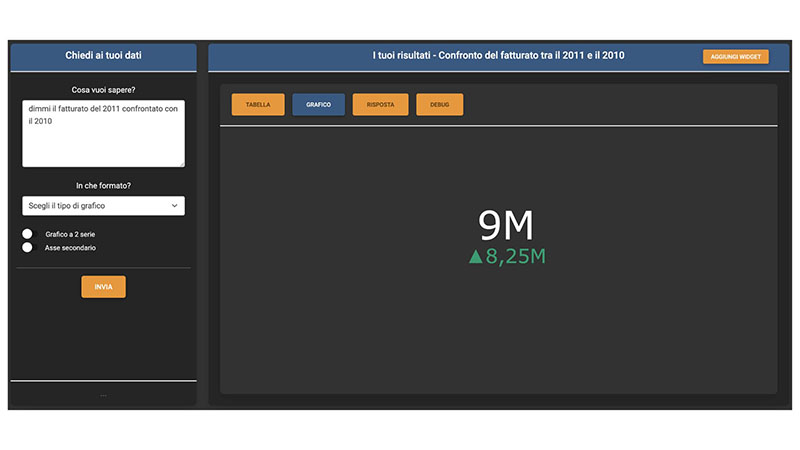Expand the 'Scegli il tipo di grafico' dropdown
The image size is (800, 450).
pyautogui.click(x=104, y=206)
